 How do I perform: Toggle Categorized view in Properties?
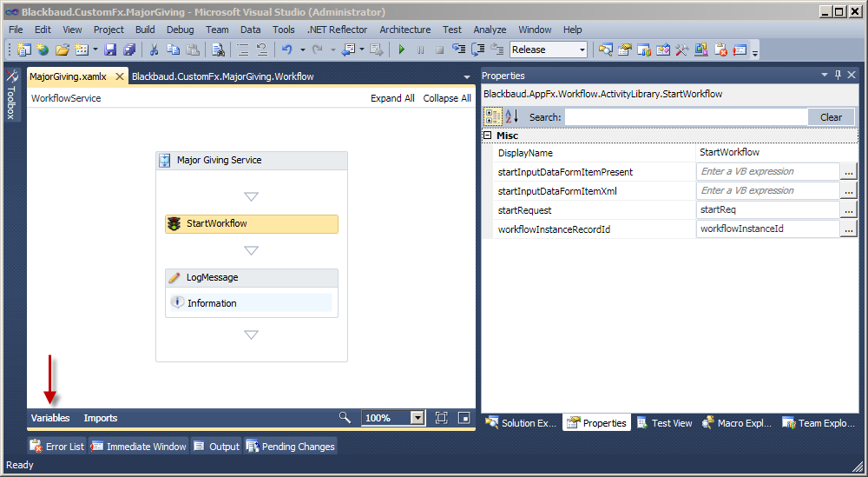[x=492, y=116]
